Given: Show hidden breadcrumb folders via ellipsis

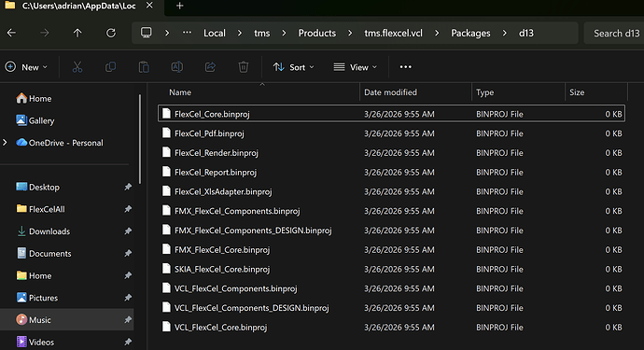Looking at the screenshot, I should coord(187,33).
